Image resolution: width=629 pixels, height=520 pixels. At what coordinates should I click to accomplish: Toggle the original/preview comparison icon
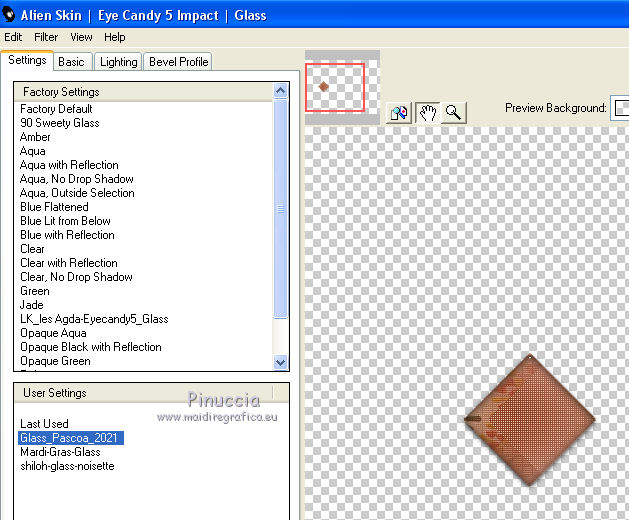398,113
